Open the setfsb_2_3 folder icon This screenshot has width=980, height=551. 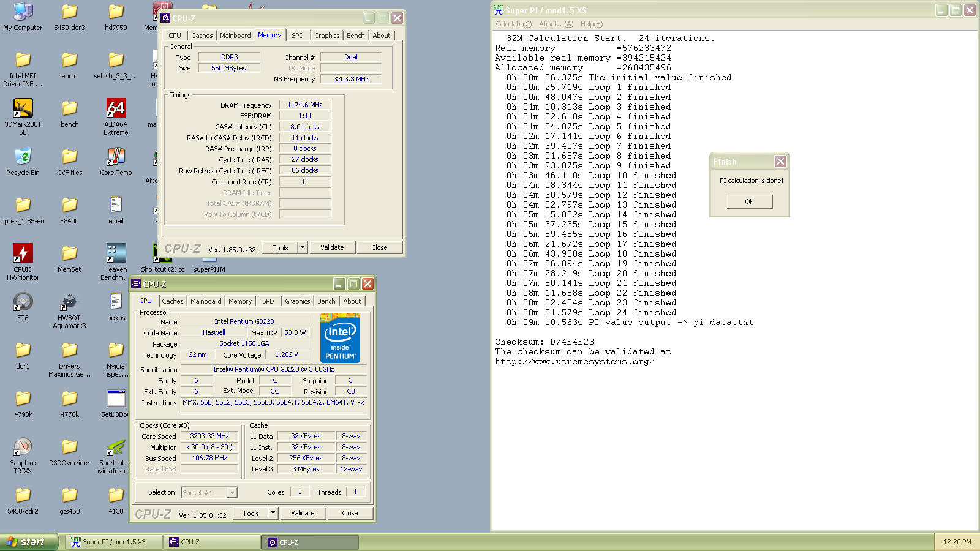[116, 65]
